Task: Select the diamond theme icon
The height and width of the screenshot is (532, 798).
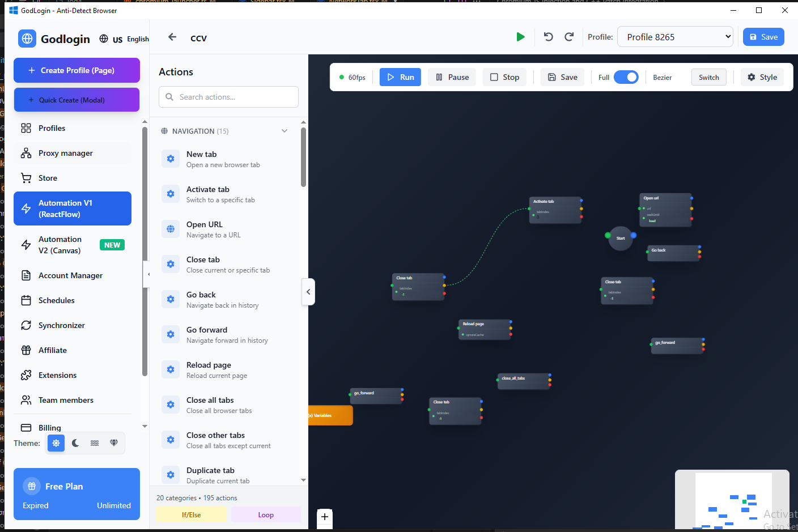Action: coord(114,443)
